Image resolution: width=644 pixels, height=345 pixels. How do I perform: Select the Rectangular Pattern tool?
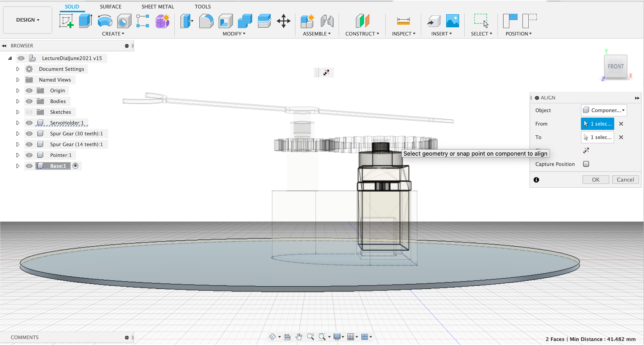coord(143,21)
